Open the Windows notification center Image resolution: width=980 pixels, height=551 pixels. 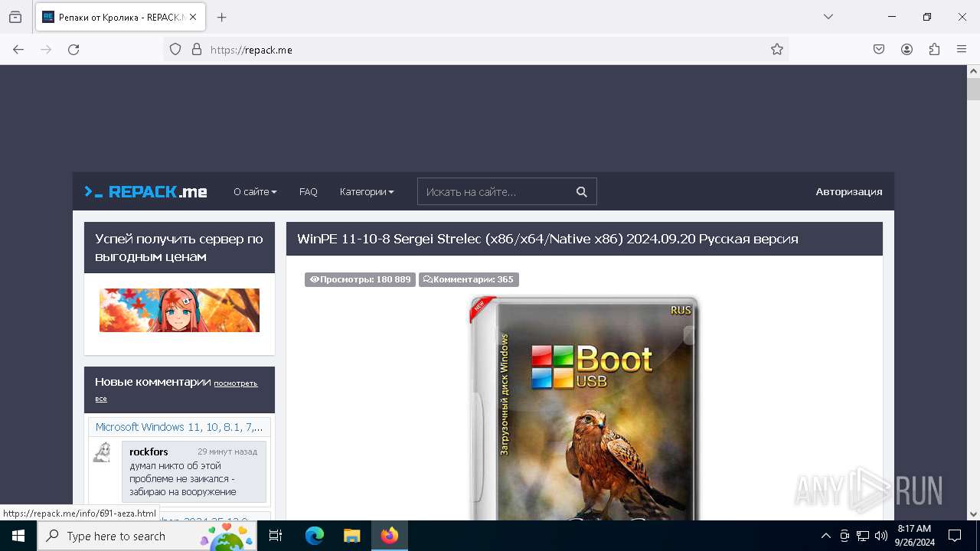tap(955, 536)
